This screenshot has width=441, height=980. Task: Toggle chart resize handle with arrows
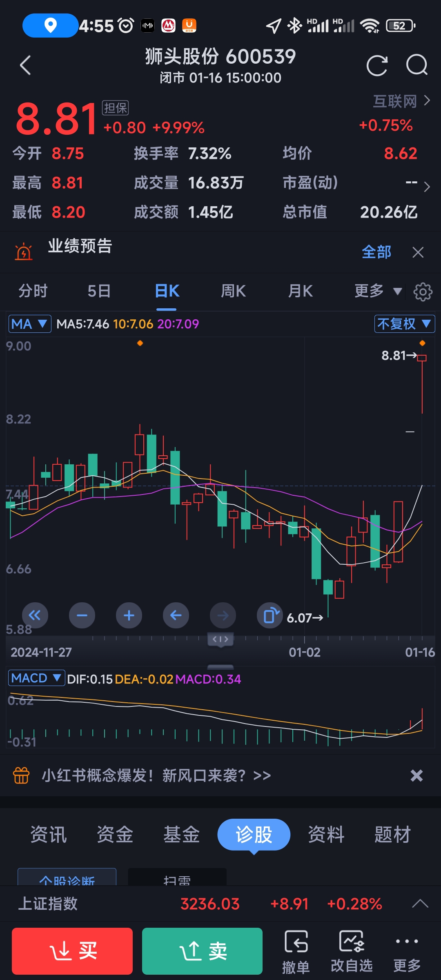(220, 639)
